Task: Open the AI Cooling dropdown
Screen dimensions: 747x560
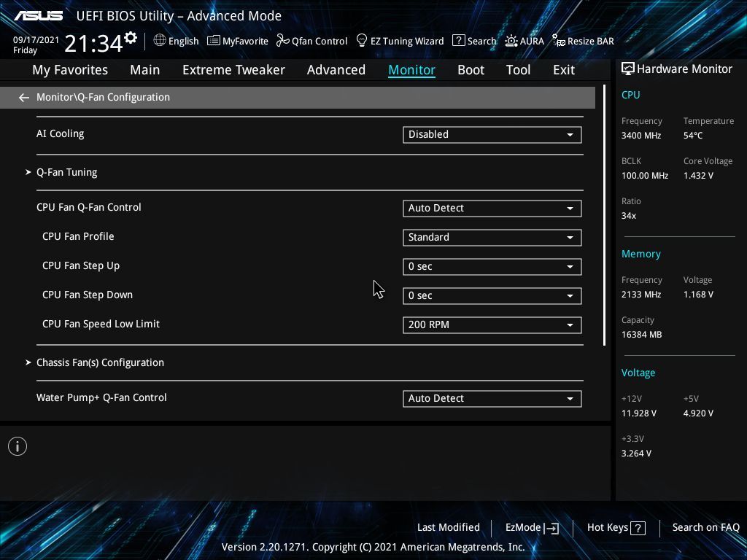Action: tap(492, 135)
